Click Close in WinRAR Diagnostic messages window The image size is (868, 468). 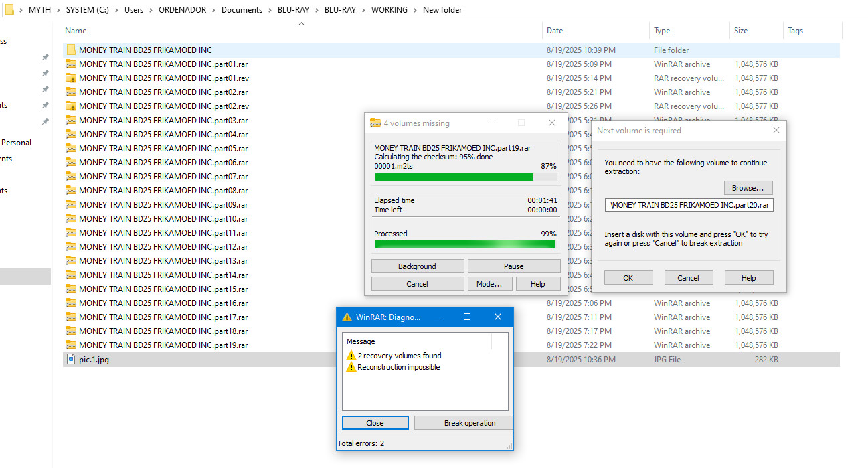(x=375, y=423)
